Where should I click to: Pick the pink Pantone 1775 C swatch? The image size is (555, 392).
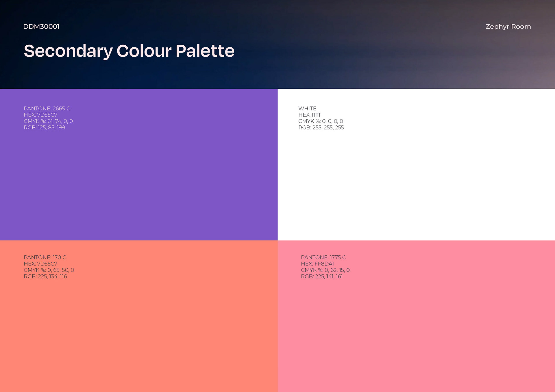pyautogui.click(x=416, y=316)
